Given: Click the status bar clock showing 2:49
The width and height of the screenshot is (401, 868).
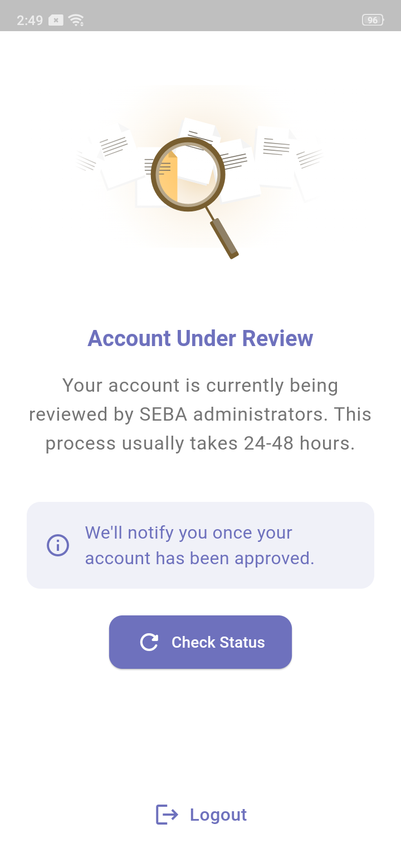Looking at the screenshot, I should click(30, 21).
